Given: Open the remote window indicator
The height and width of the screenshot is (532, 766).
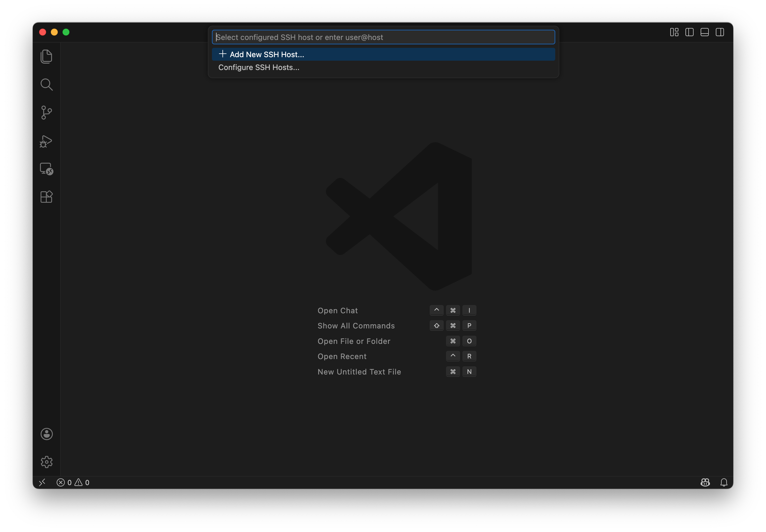Looking at the screenshot, I should 42,482.
